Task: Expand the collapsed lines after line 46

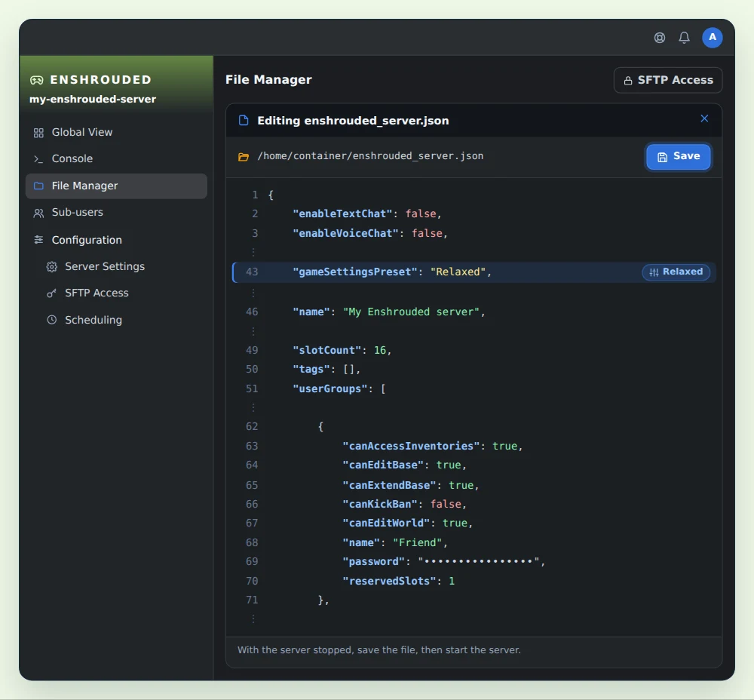Action: (253, 331)
